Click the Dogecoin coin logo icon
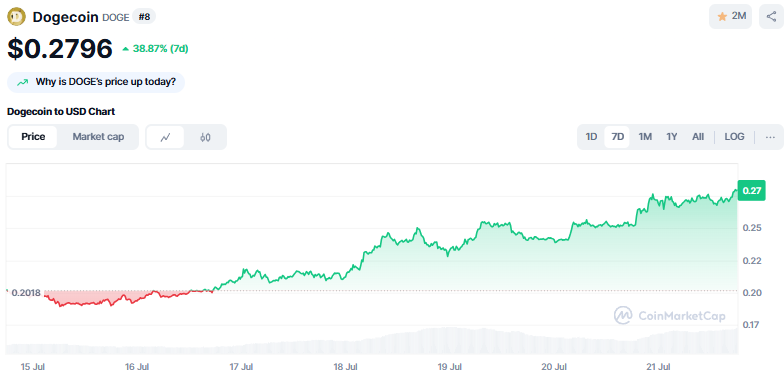Image resolution: width=784 pixels, height=371 pixels. pyautogui.click(x=16, y=17)
